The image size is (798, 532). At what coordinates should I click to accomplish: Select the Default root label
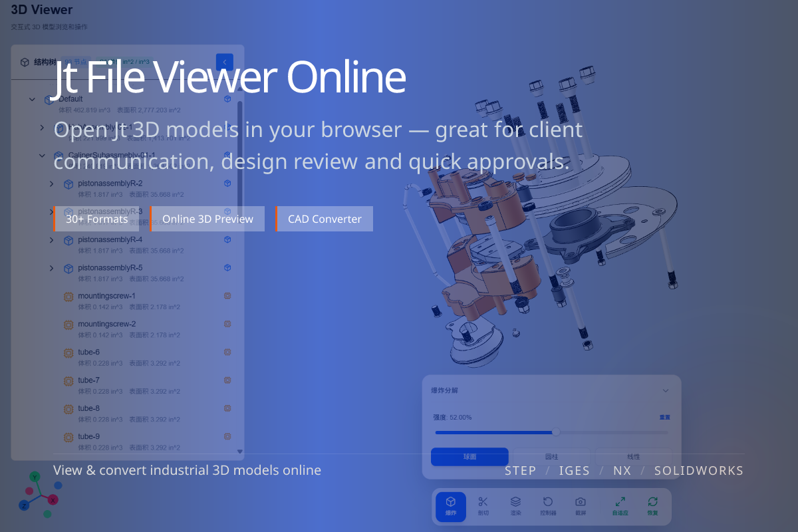pos(70,99)
